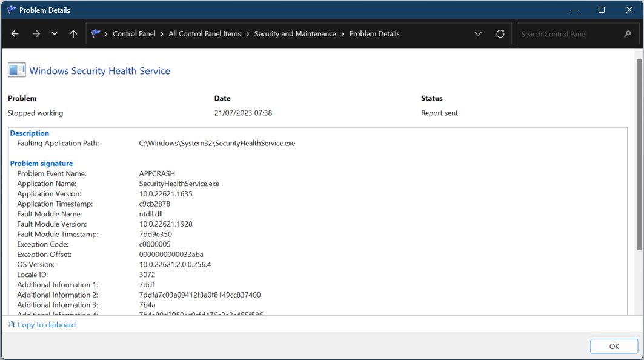Click date value 21/07/2023 07:38

coord(243,113)
